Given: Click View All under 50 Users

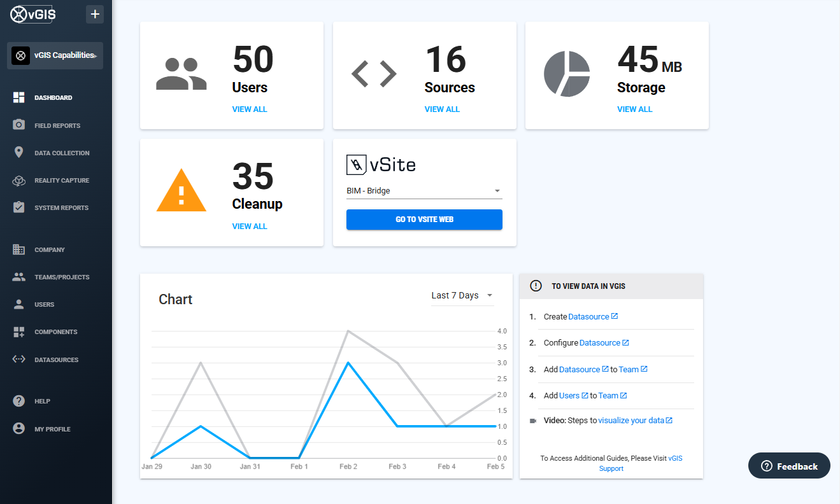Looking at the screenshot, I should [250, 109].
